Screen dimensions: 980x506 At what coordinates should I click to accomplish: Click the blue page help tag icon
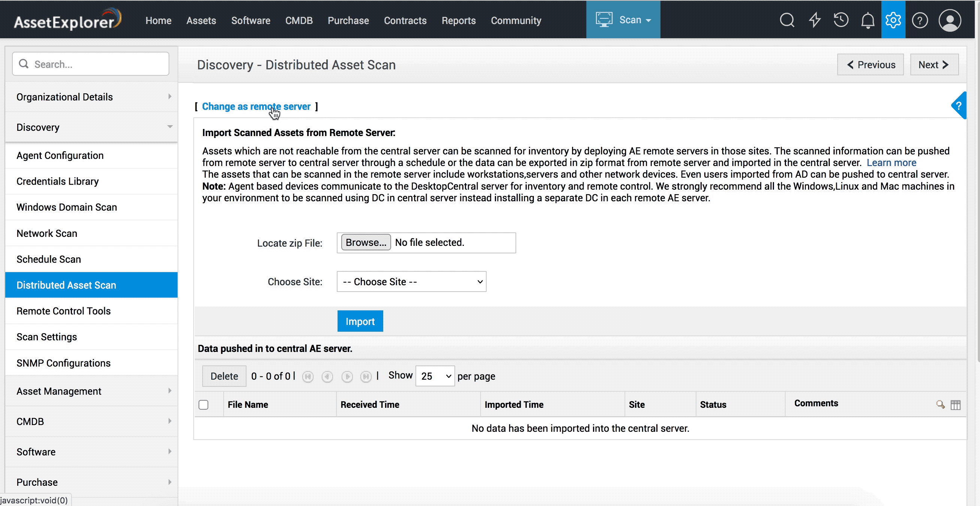coord(959,106)
